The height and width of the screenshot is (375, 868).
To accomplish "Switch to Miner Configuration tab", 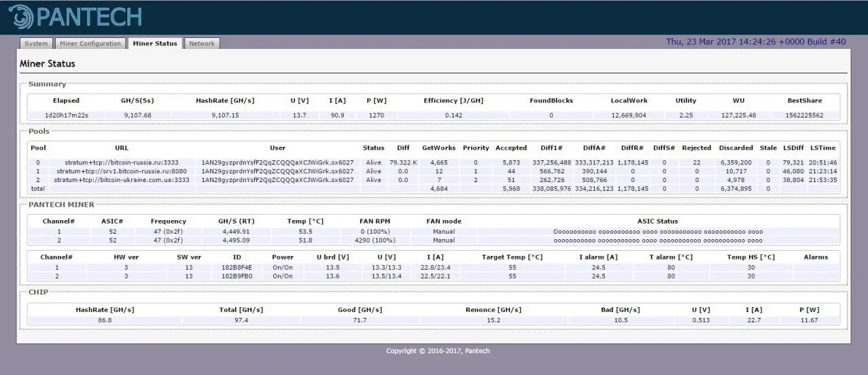I will point(90,43).
